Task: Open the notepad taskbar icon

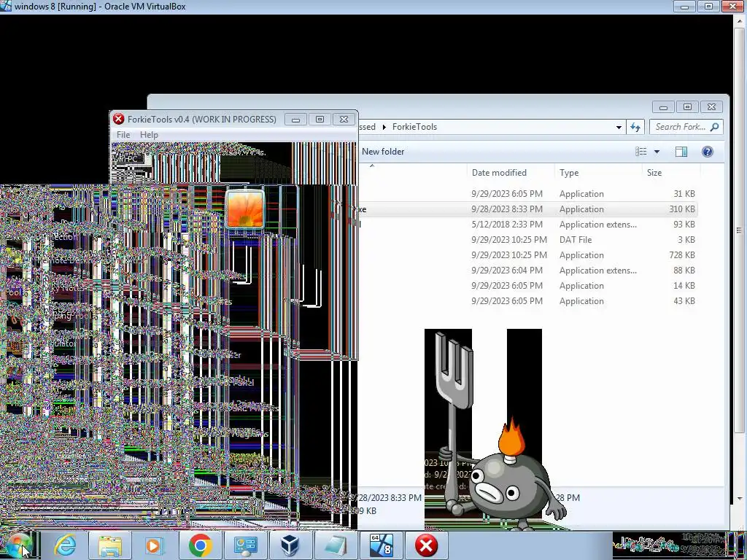Action: (336, 545)
